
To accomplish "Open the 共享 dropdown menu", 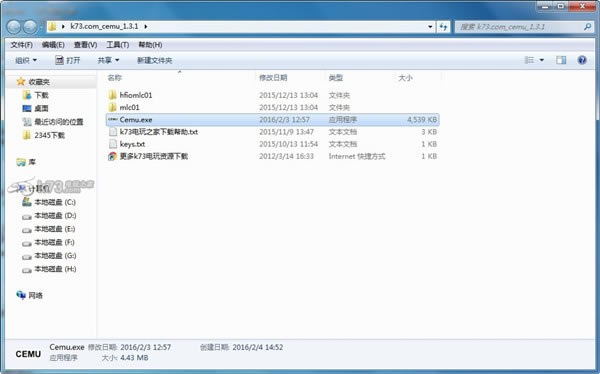I will click(x=108, y=60).
